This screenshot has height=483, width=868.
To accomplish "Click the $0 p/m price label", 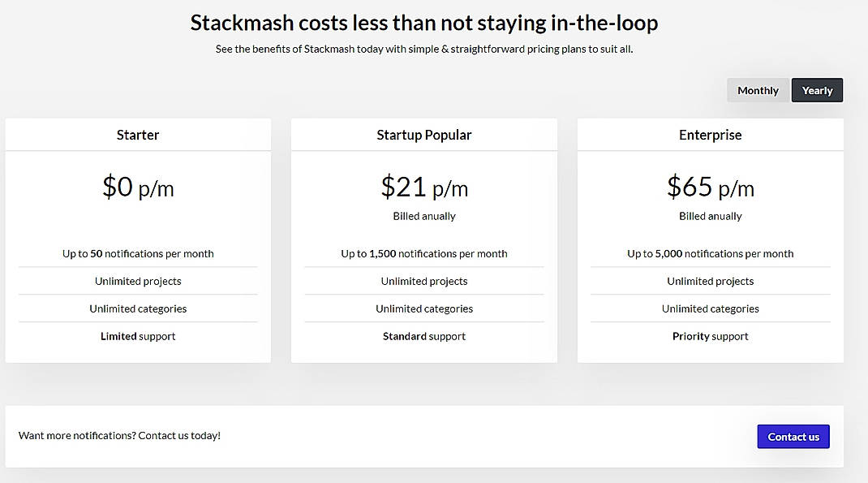I will pyautogui.click(x=138, y=187).
